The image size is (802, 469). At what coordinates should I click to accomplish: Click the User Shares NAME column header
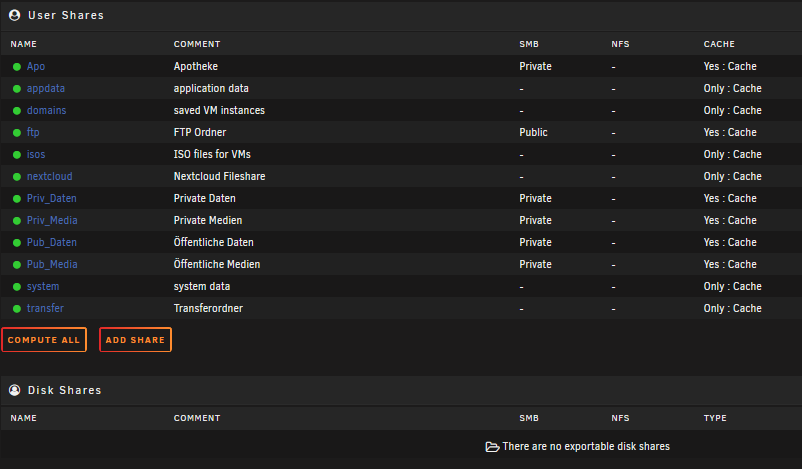[x=24, y=44]
